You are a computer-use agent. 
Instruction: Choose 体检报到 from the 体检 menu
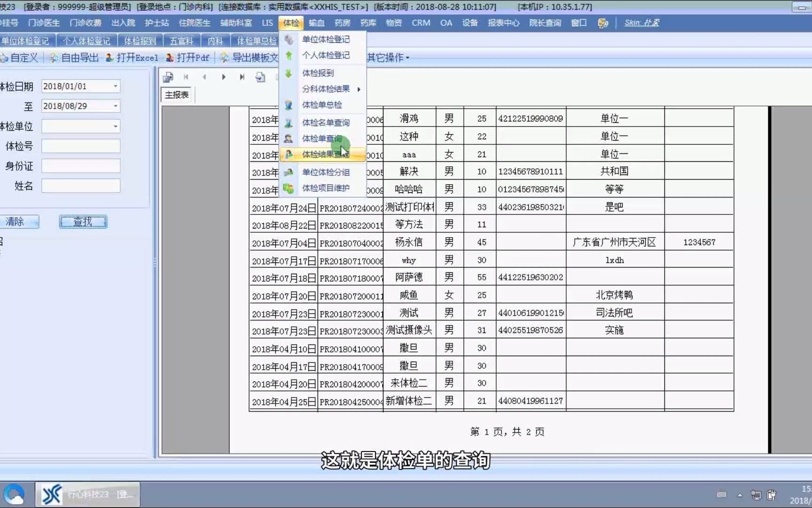(x=318, y=73)
